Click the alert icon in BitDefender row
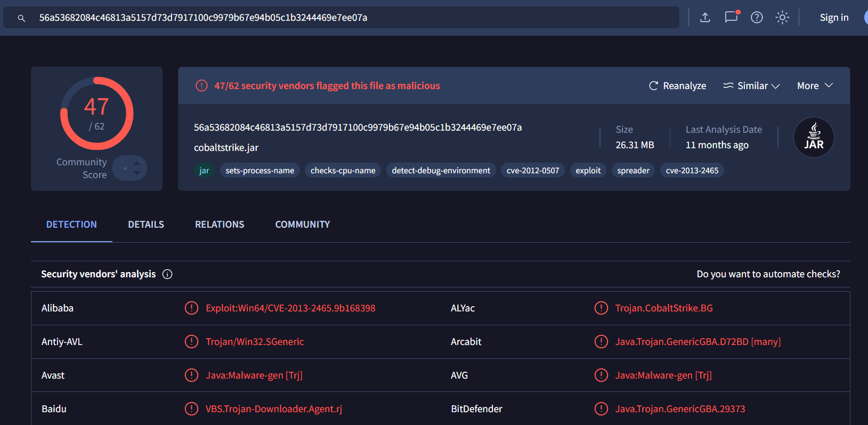The height and width of the screenshot is (425, 868). [x=601, y=409]
